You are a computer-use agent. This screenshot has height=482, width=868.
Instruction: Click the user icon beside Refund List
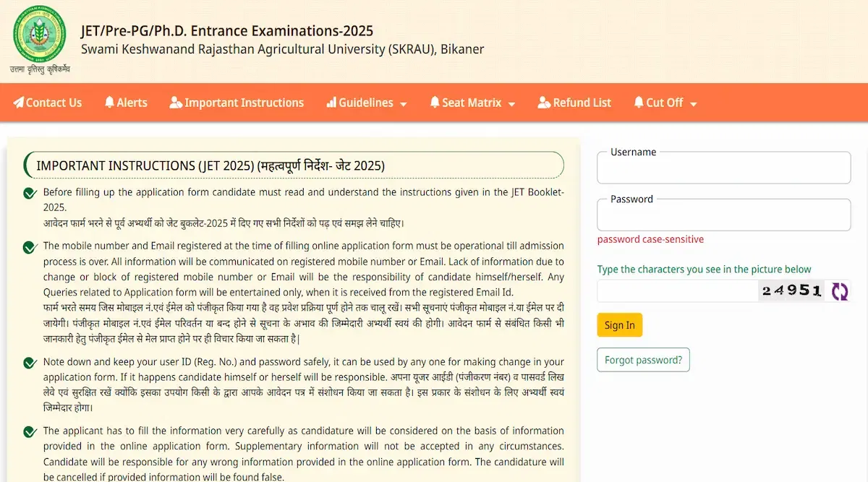[x=544, y=103]
